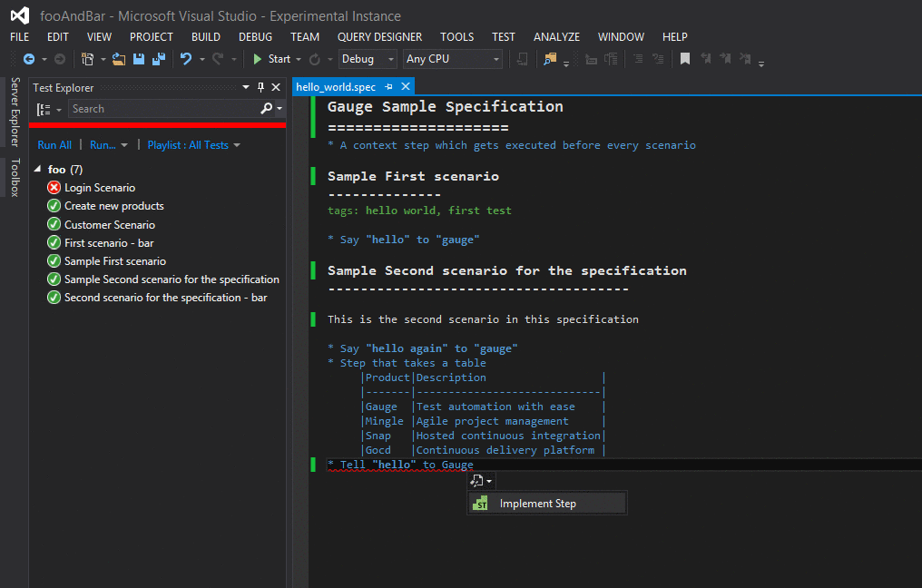922x588 pixels.
Task: Click the Find in Files icon
Action: (x=550, y=59)
